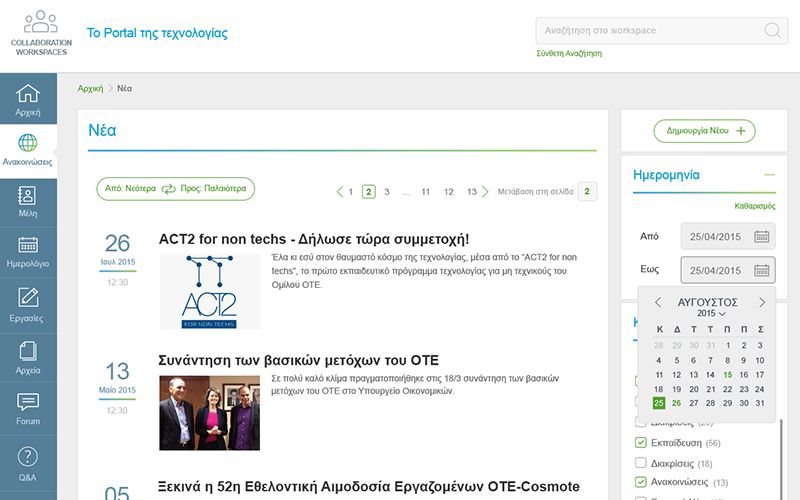800x500 pixels.
Task: Select day 31 in the August calendar
Action: (x=760, y=403)
